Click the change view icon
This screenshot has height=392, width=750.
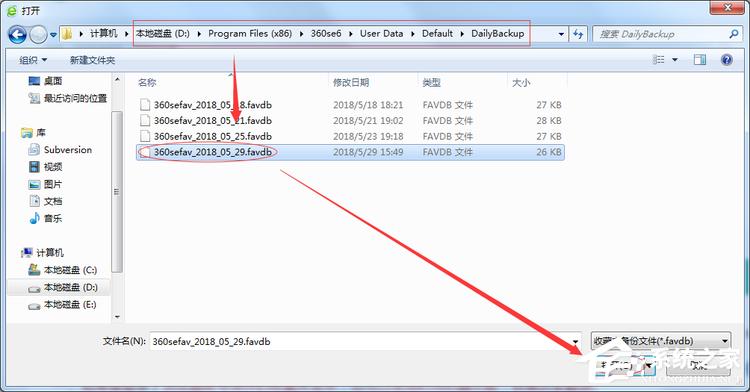point(659,60)
